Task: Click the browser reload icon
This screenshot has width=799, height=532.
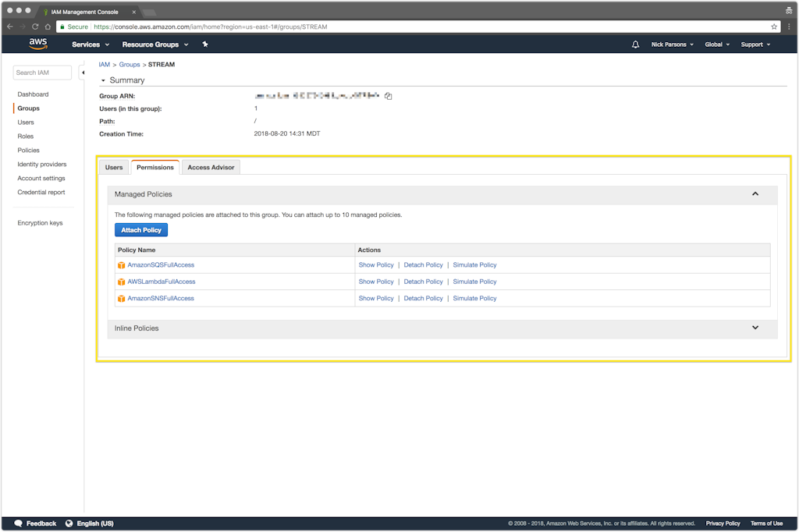Action: tap(35, 27)
